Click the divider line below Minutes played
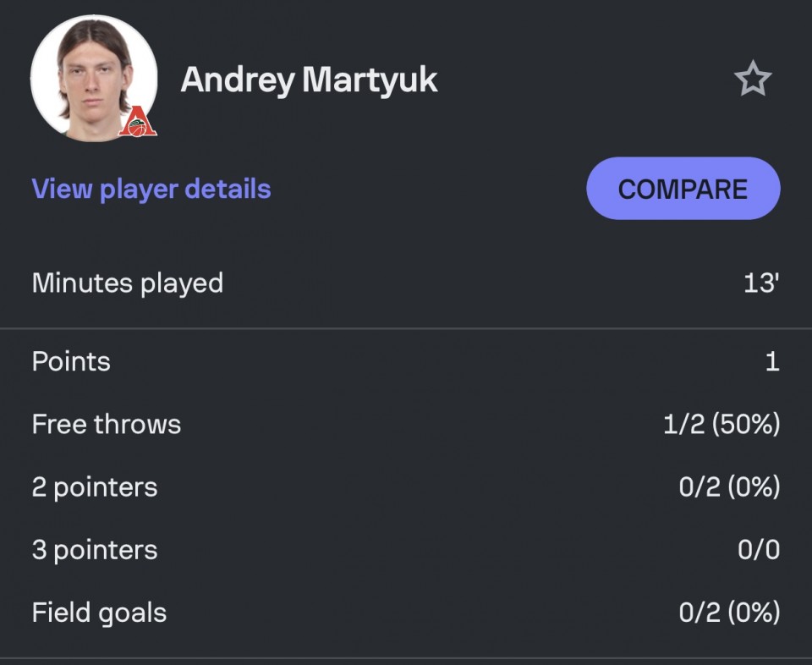 pos(406,328)
